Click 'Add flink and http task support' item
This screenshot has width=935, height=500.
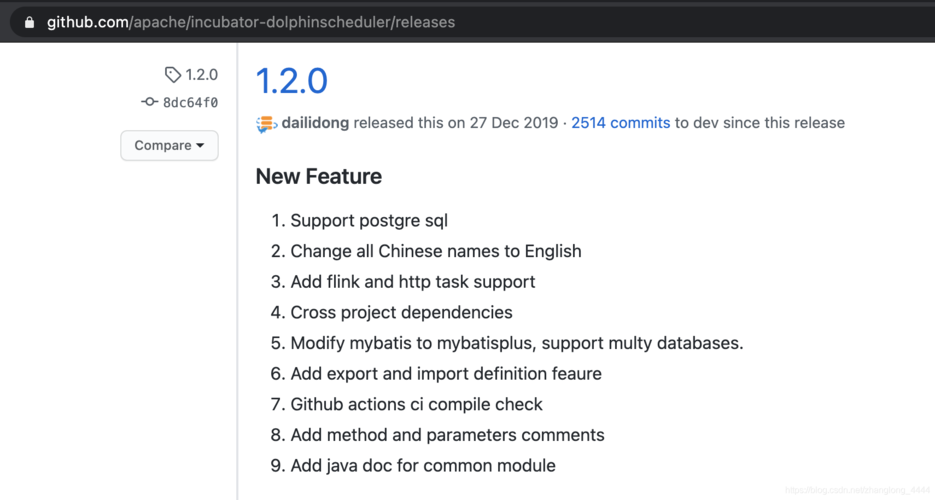click(x=413, y=281)
